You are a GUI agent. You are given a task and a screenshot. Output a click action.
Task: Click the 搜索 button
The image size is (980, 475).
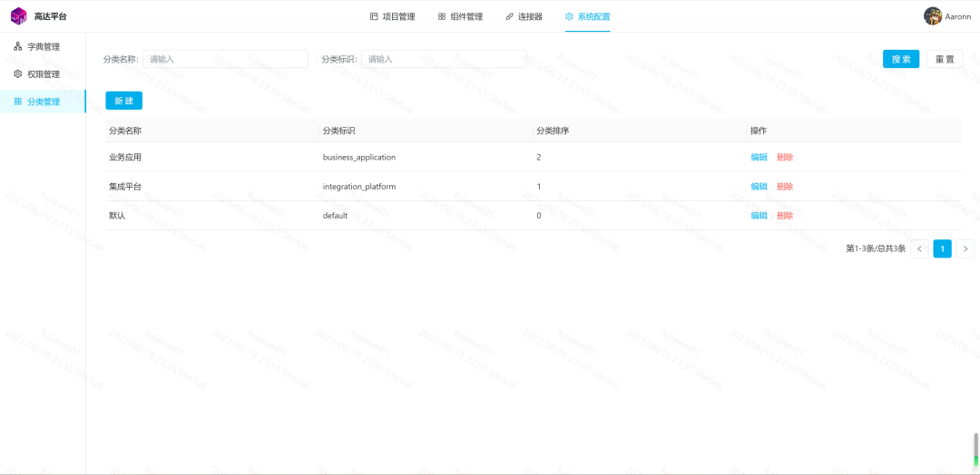(x=901, y=59)
